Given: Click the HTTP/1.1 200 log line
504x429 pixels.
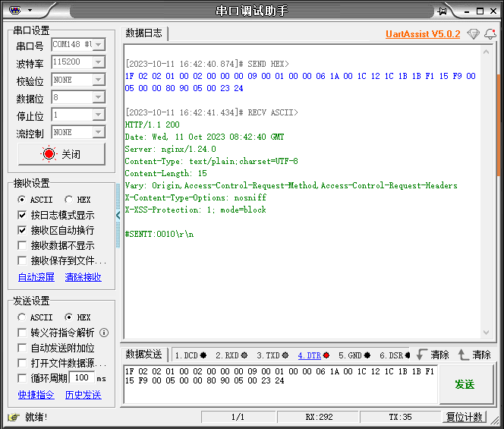Looking at the screenshot, I should point(153,125).
